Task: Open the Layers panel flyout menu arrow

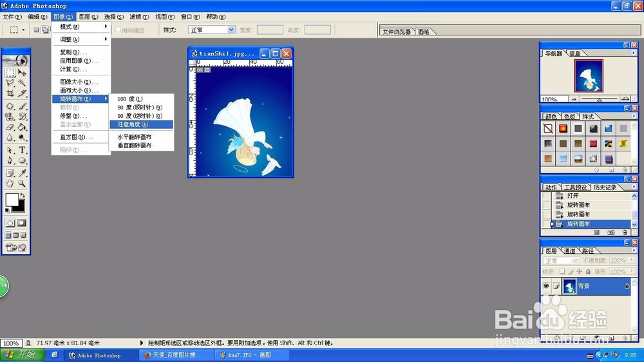Action: coord(633,250)
